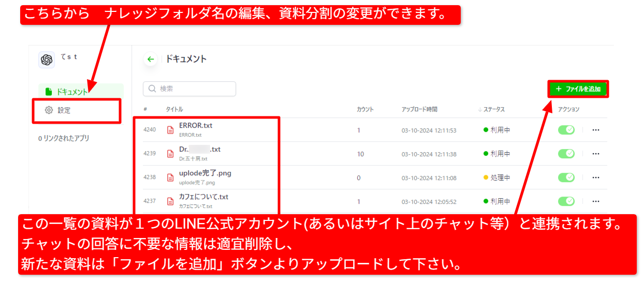Click the file icon for Dr. txt row
Viewport: 644px width, 283px height.
click(x=170, y=154)
